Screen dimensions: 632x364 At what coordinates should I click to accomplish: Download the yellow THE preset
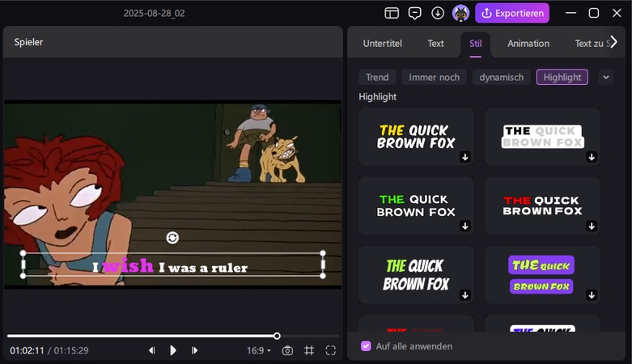tap(465, 157)
